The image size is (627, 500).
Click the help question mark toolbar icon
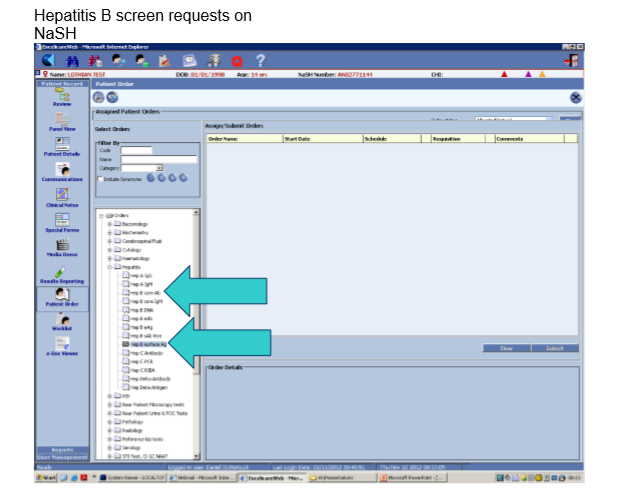[260, 62]
